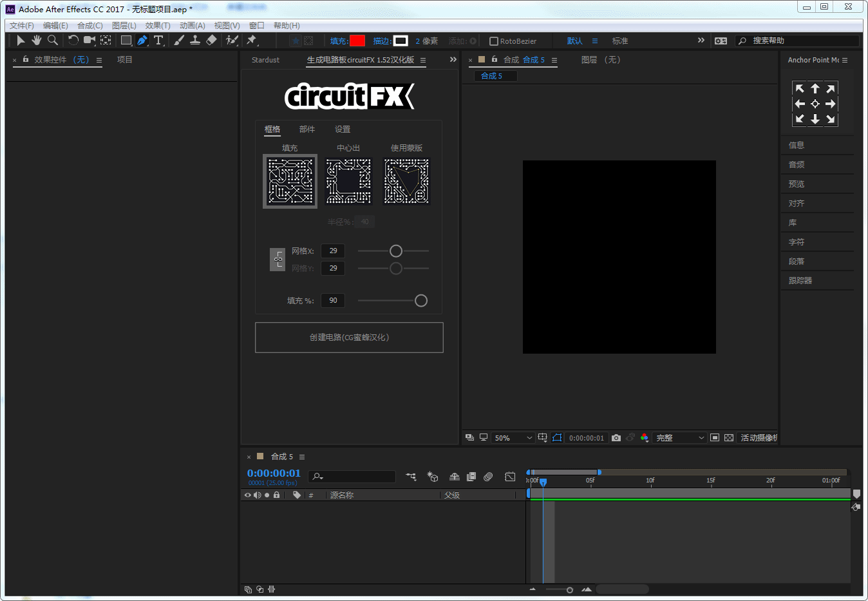Click the 0:00:00:01 timecode in viewer
This screenshot has height=601, width=868.
pos(587,438)
